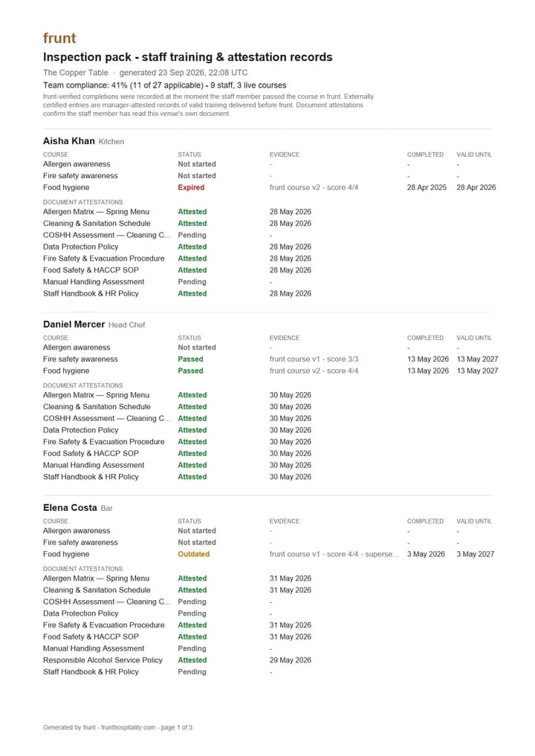Click the "Pending" status for Elena's Data Protection Policy
The width and height of the screenshot is (535, 756).
192,613
